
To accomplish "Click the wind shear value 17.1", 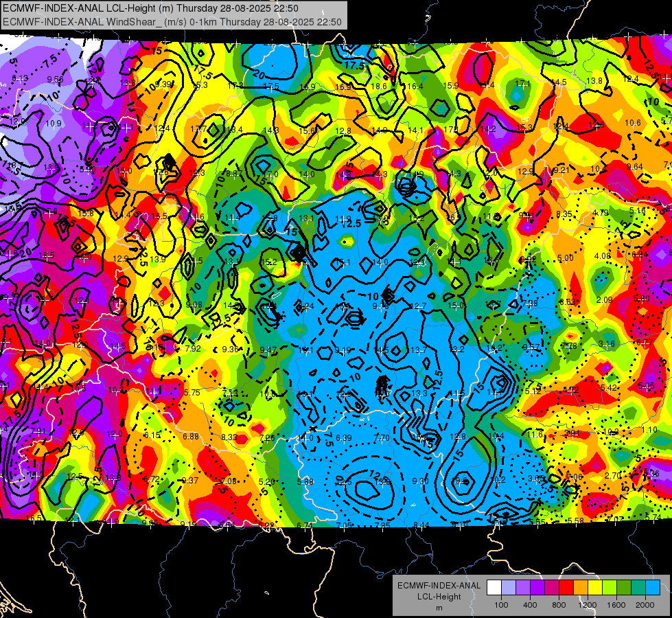I will click(523, 83).
